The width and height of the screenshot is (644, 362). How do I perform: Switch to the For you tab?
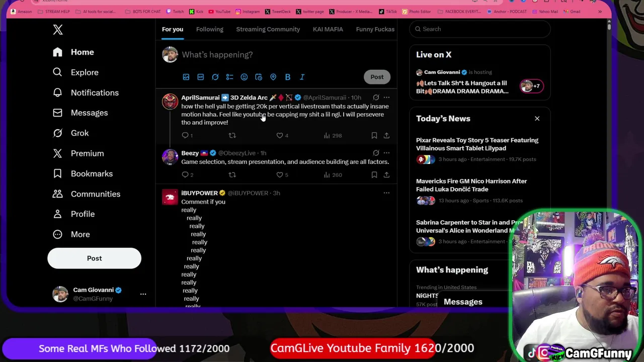[x=173, y=29]
